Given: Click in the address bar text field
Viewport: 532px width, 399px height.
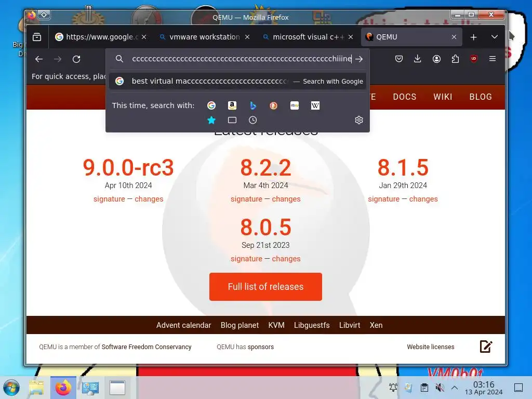Looking at the screenshot, I should (x=242, y=59).
